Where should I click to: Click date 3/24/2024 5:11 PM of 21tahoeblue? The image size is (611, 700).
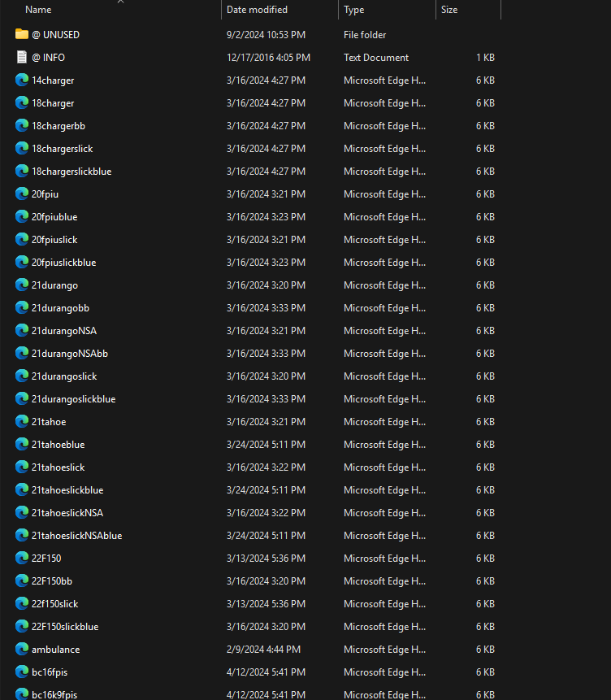tap(266, 444)
